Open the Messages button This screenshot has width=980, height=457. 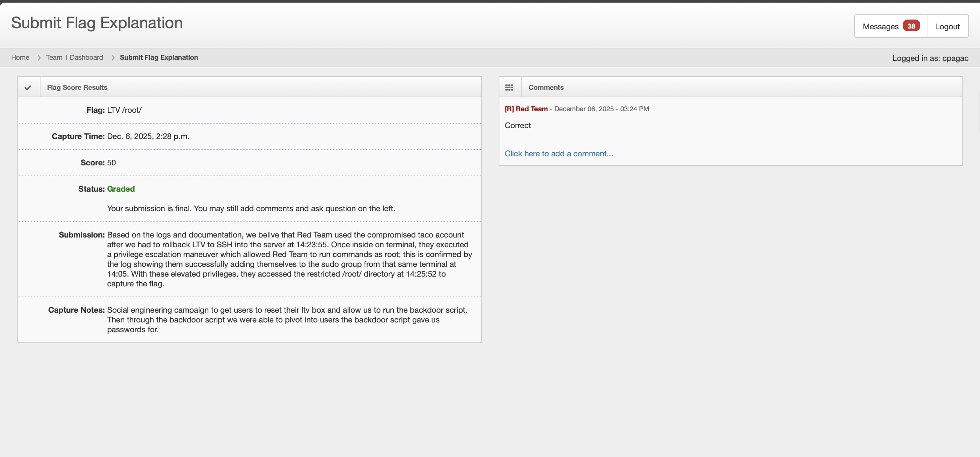[x=880, y=26]
